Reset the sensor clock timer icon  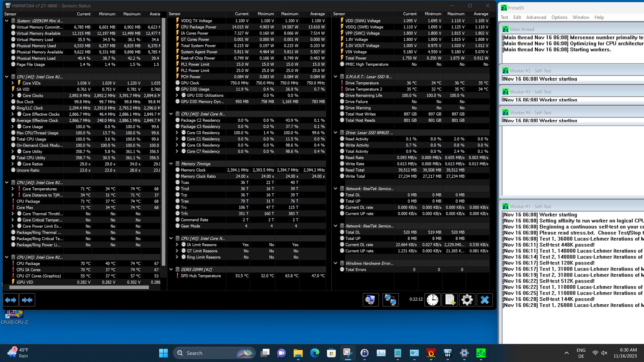[432, 300]
